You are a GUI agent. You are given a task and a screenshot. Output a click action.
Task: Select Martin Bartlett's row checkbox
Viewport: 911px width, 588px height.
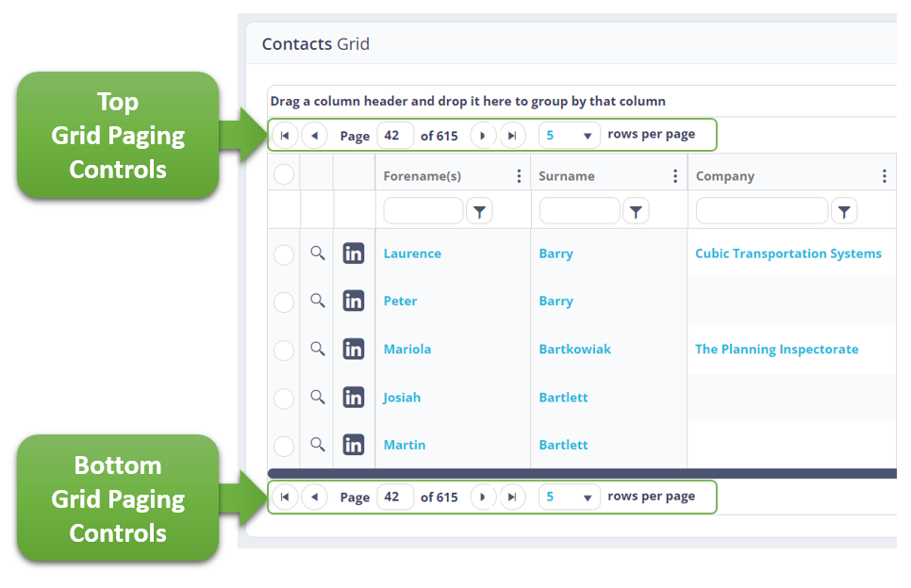click(x=284, y=445)
